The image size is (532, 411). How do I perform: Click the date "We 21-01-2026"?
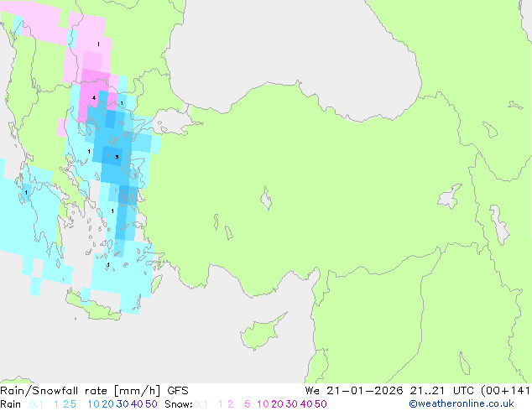click(x=354, y=391)
